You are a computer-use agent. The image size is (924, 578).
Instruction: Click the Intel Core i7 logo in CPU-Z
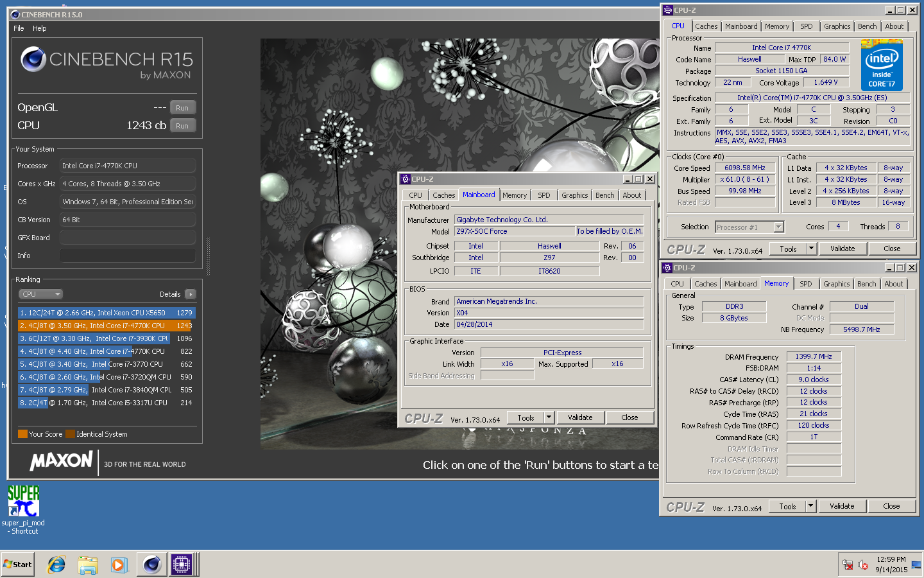click(882, 66)
